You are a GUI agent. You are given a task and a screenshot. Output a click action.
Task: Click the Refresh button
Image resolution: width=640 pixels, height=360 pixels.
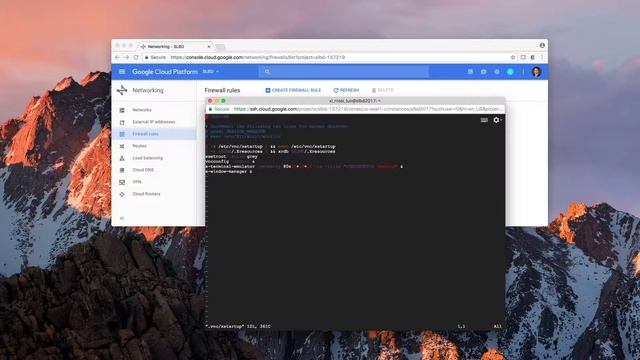(x=346, y=90)
